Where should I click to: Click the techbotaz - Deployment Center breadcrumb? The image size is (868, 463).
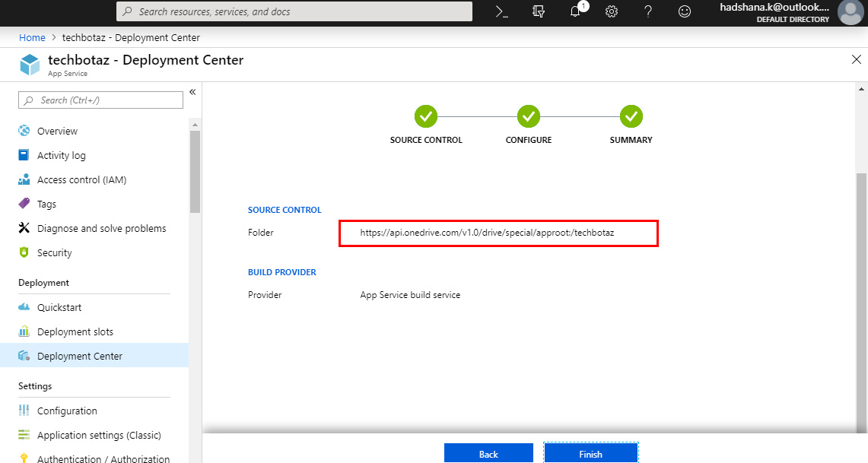pos(131,37)
